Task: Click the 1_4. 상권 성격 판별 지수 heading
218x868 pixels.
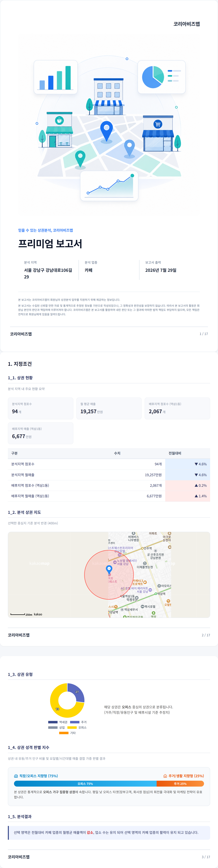Action: (x=29, y=747)
